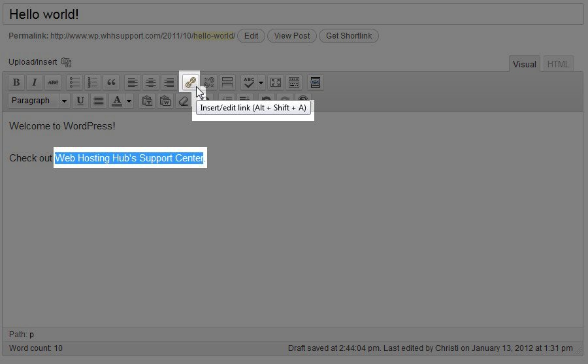Switch to the HTML editor tab

pyautogui.click(x=558, y=64)
